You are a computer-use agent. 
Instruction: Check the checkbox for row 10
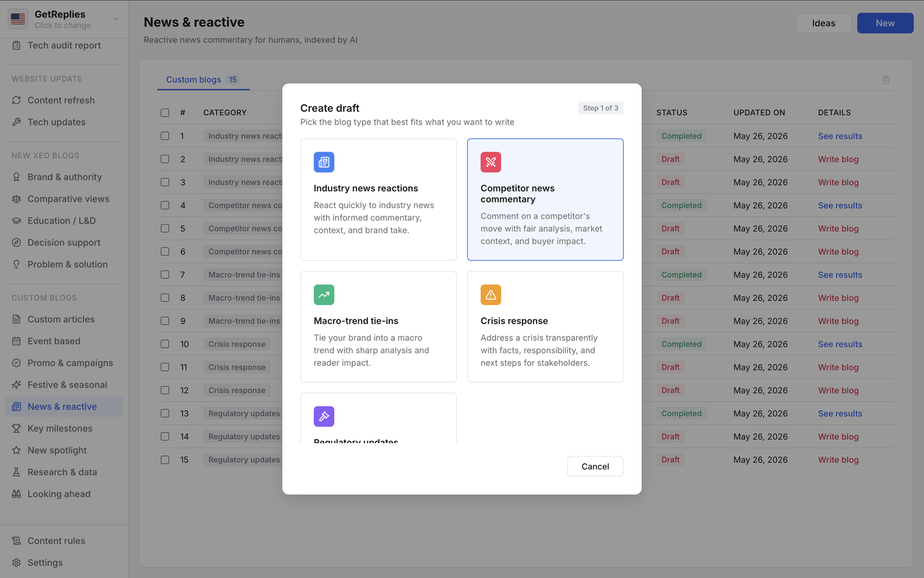[165, 344]
